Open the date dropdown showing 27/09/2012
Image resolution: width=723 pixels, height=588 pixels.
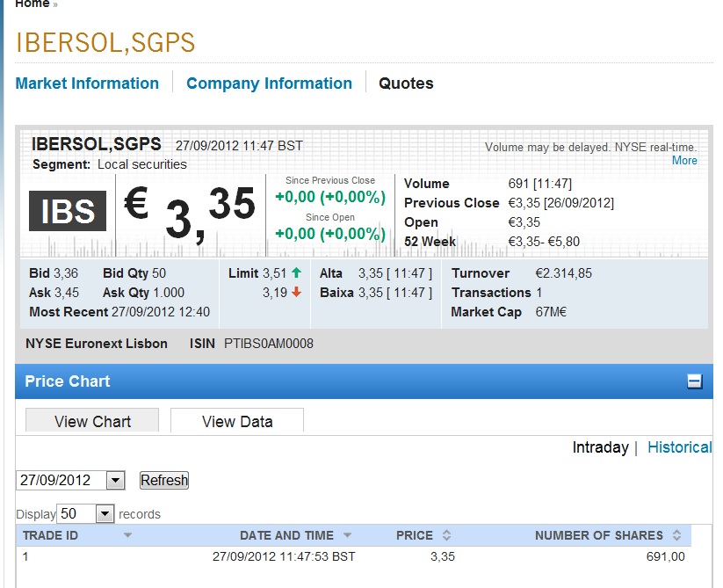pos(116,480)
